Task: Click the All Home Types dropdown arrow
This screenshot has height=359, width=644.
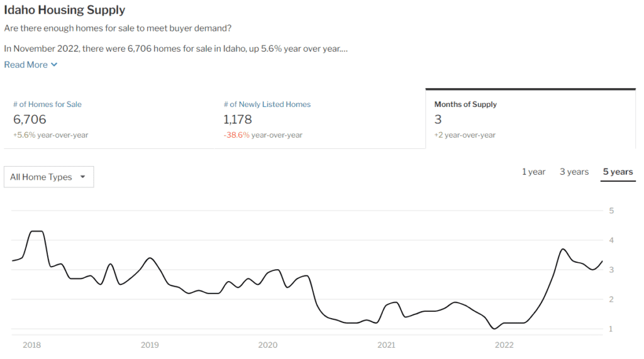Action: (x=83, y=177)
